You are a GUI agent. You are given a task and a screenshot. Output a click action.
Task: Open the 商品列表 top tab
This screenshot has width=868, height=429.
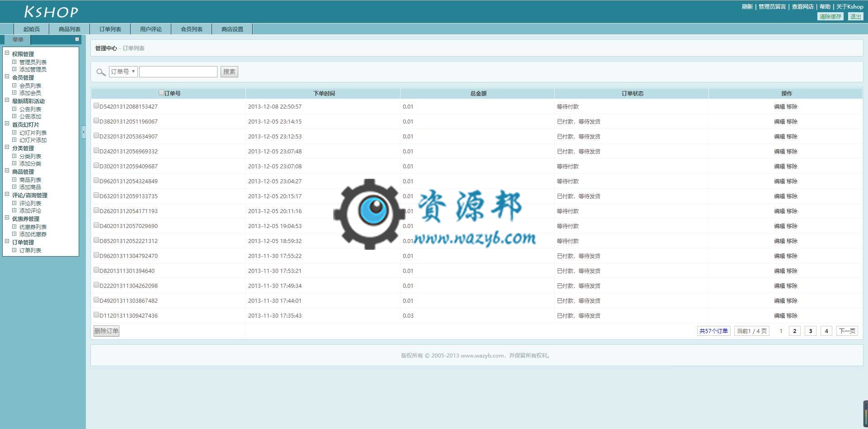69,29
